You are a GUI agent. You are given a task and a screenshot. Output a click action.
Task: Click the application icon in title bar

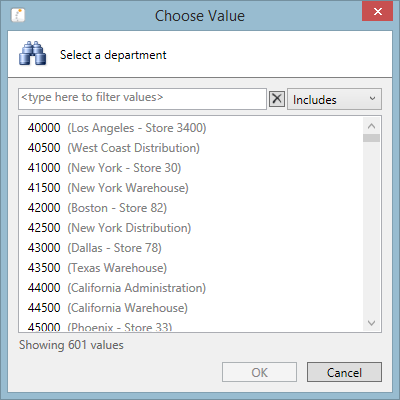click(18, 15)
